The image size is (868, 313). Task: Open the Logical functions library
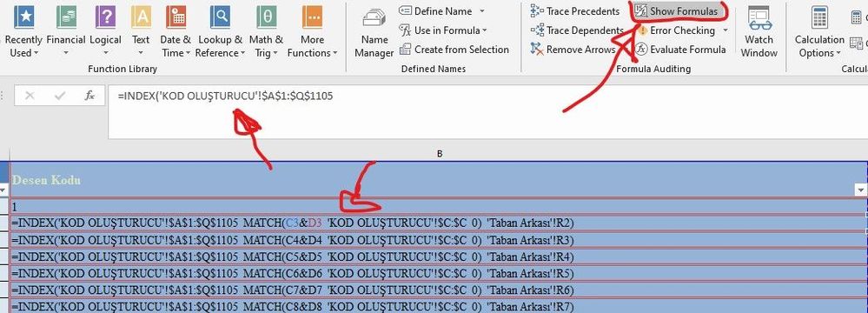pyautogui.click(x=105, y=30)
